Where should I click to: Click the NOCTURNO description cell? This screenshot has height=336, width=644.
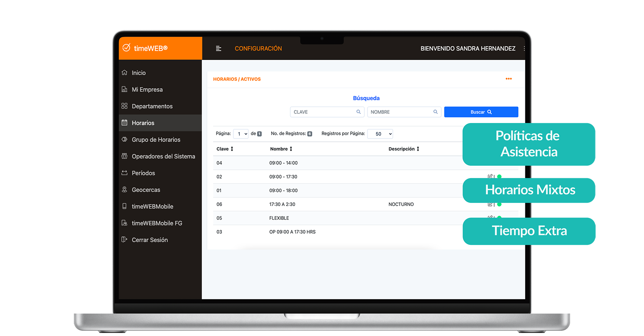click(401, 204)
